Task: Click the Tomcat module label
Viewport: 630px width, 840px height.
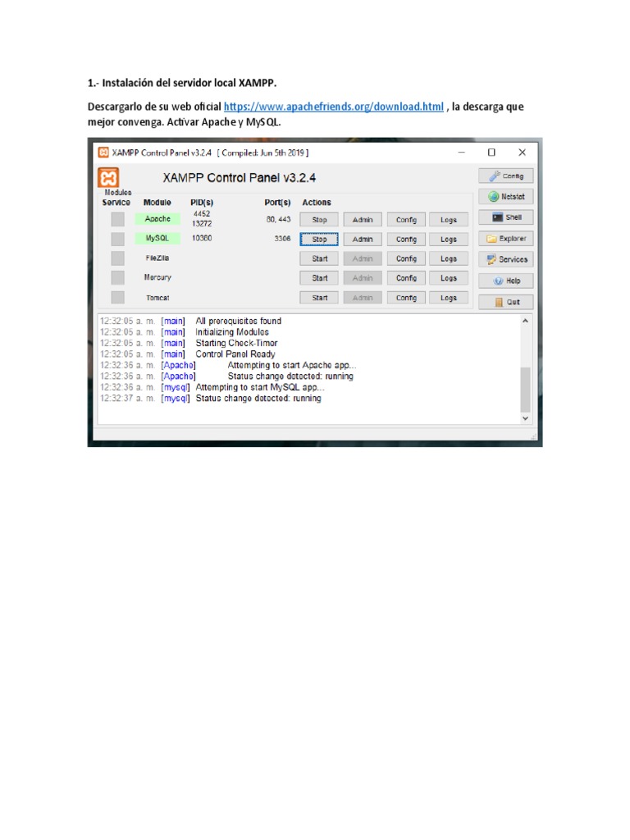Action: coord(157,297)
